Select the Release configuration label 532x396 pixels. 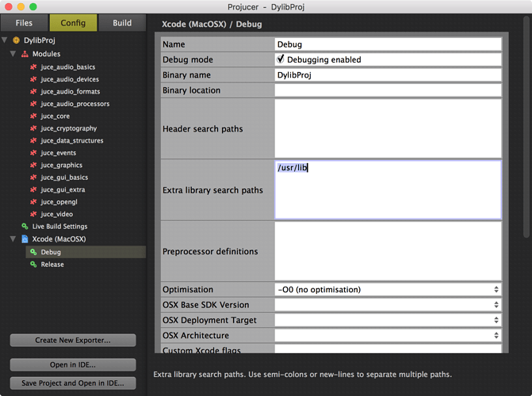[x=52, y=264]
